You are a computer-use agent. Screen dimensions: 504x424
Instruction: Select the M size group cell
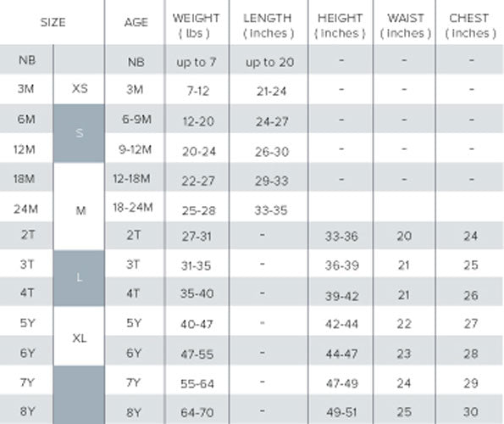(80, 211)
